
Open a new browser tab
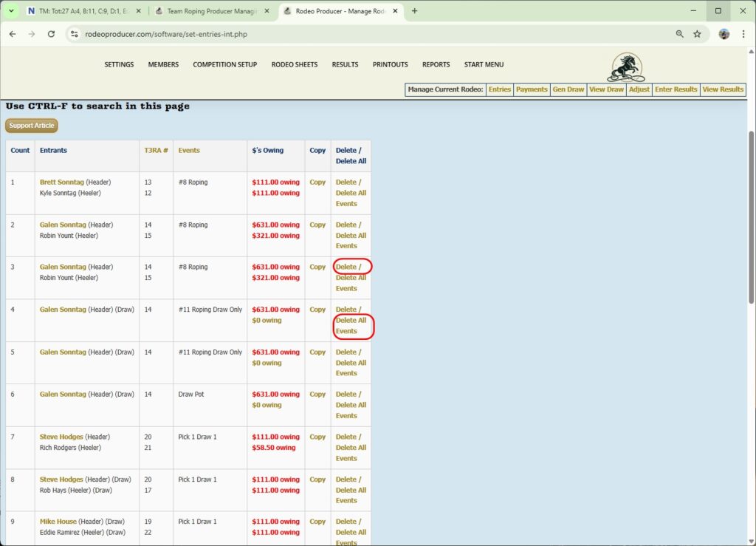[414, 10]
